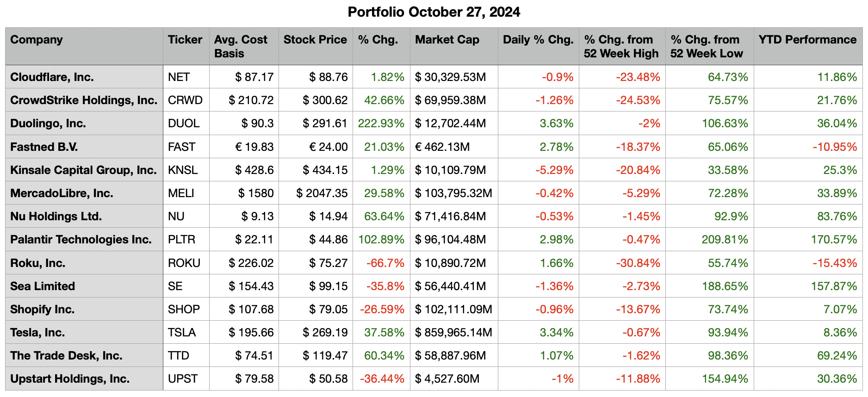Select the CRWD ticker cell
This screenshot has width=868, height=397.
[x=185, y=100]
